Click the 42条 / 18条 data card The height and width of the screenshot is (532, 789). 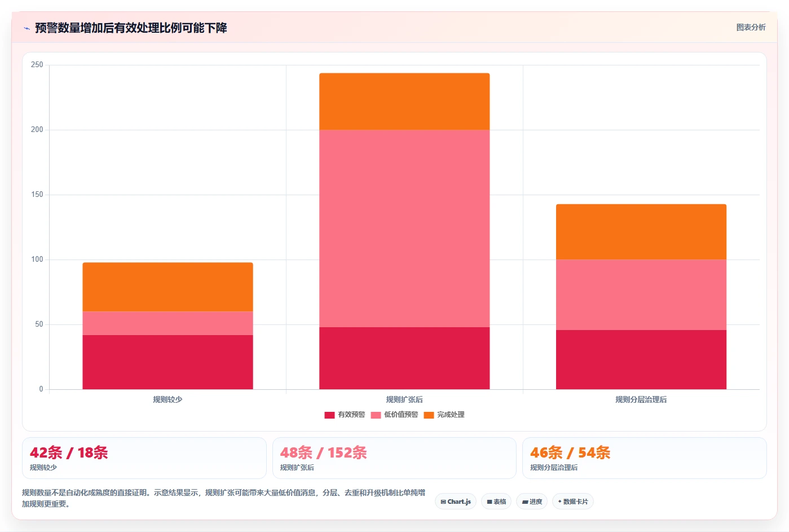144,458
